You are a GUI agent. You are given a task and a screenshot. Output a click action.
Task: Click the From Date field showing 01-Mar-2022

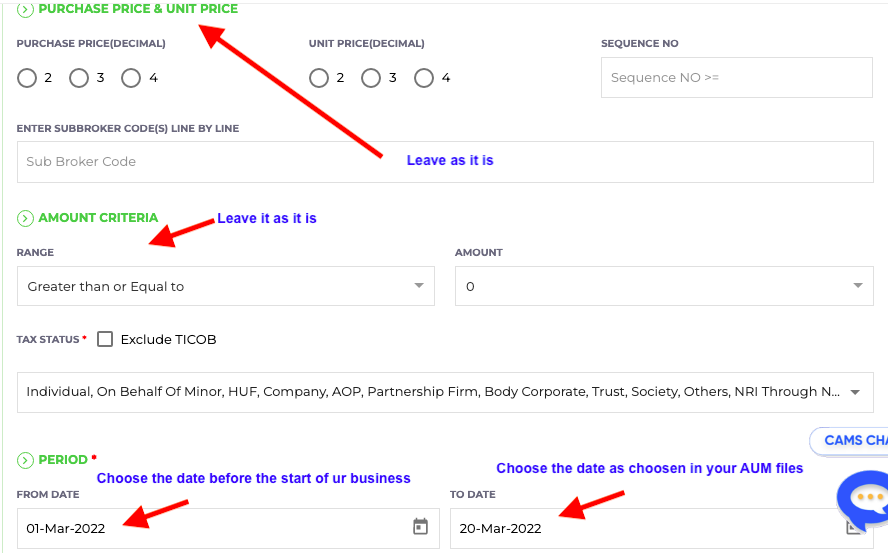[228, 528]
